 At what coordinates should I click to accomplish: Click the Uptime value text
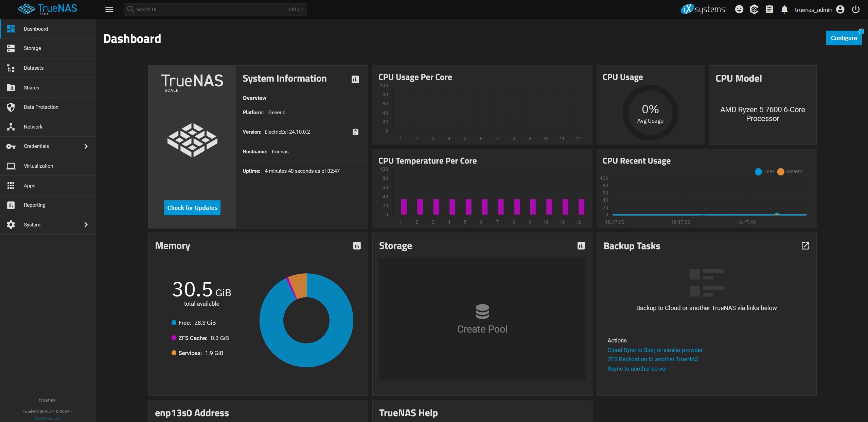[302, 171]
